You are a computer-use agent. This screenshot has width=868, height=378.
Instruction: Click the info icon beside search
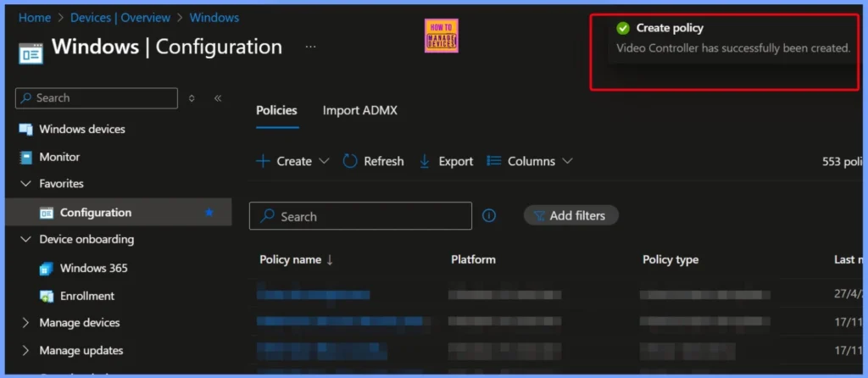(489, 216)
